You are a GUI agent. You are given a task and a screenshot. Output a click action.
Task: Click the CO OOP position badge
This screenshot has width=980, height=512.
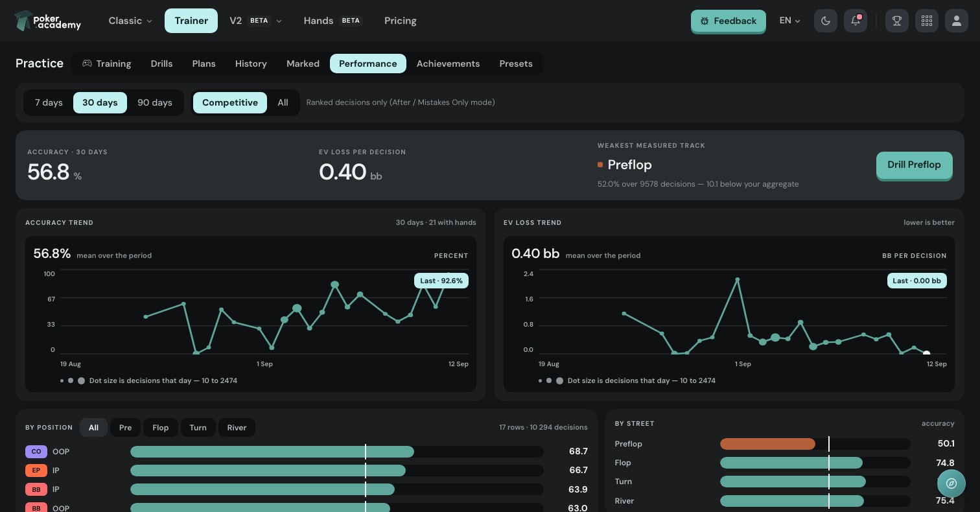[36, 452]
